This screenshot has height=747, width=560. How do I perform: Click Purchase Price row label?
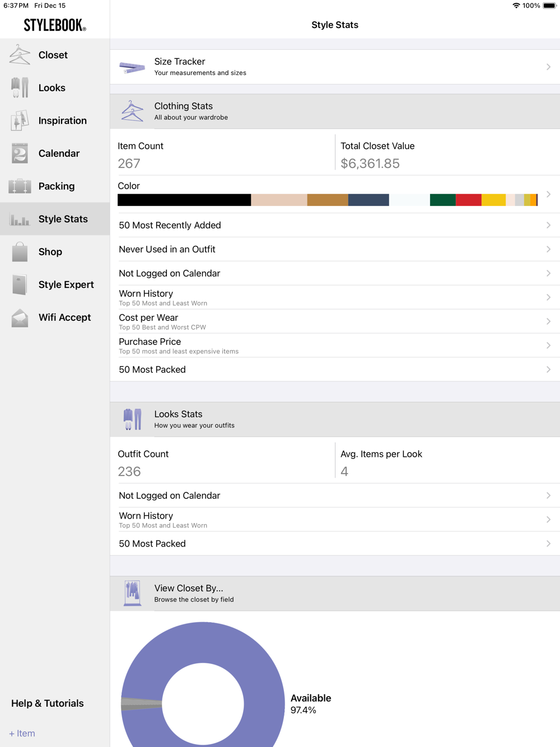click(x=150, y=342)
